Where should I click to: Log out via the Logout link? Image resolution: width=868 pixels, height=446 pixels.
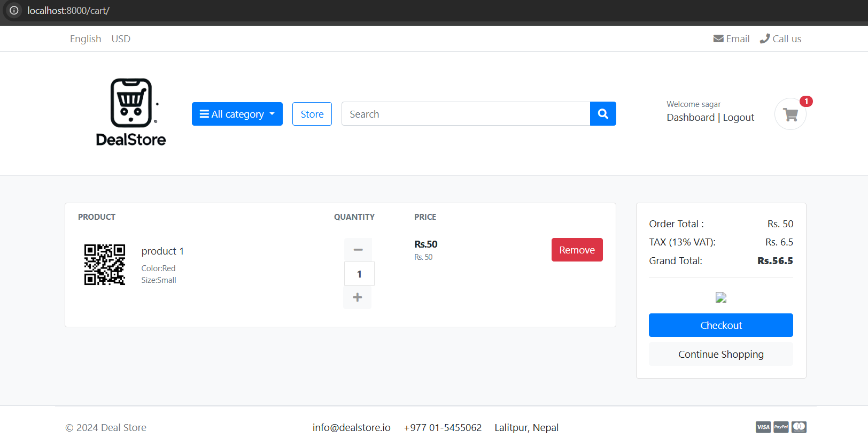pos(739,118)
